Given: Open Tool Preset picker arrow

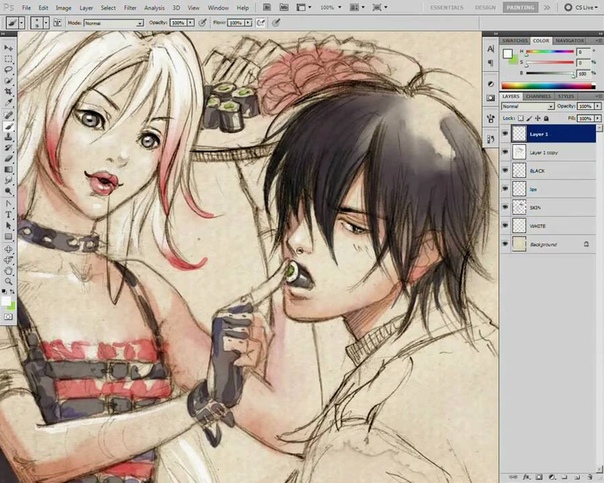Looking at the screenshot, I should tap(22, 23).
